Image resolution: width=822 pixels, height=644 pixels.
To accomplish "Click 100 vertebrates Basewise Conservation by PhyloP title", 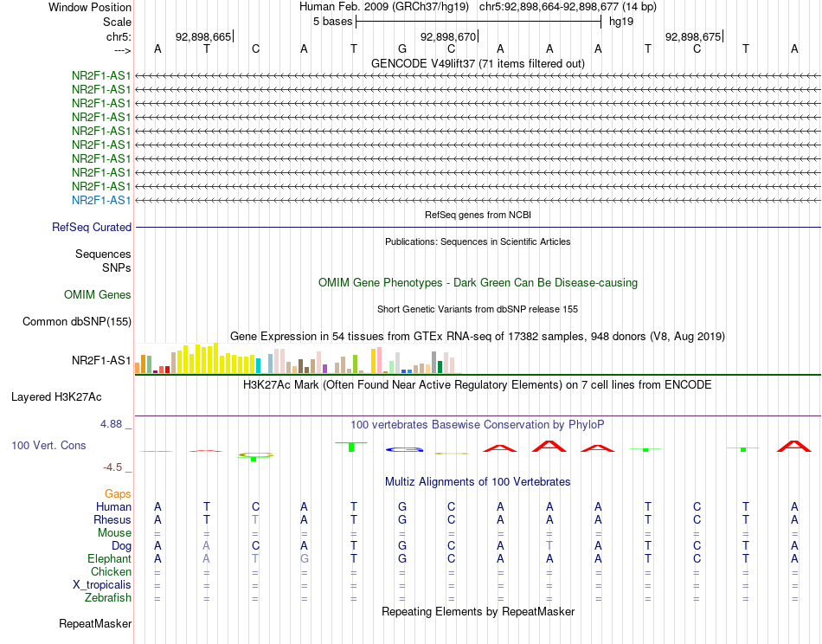I will click(478, 425).
